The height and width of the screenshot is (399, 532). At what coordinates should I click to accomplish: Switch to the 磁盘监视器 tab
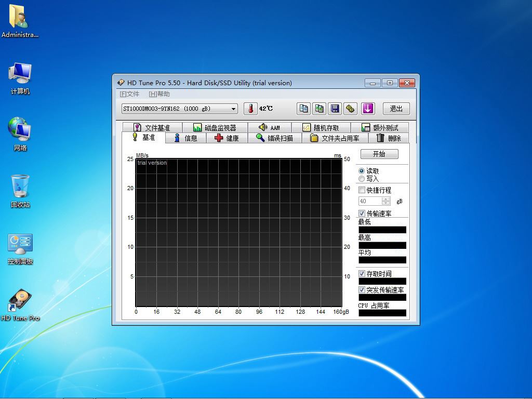[x=215, y=128]
